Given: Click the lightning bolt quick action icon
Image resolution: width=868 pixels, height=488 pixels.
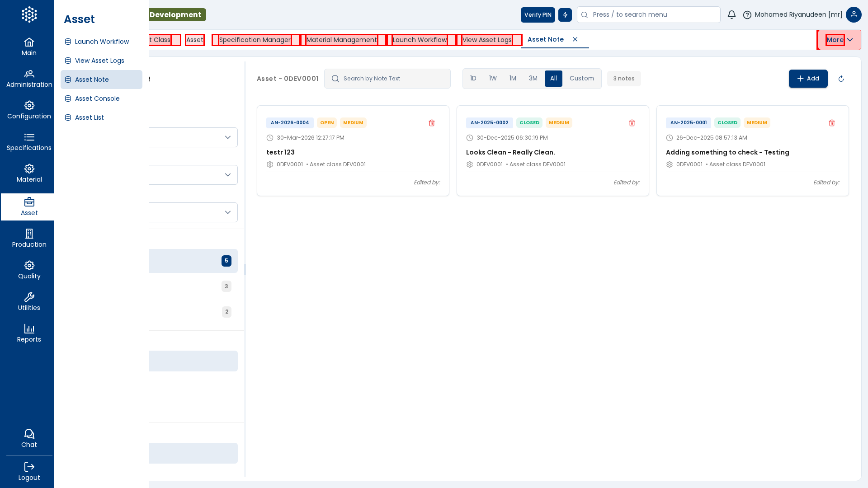Looking at the screenshot, I should [x=565, y=15].
